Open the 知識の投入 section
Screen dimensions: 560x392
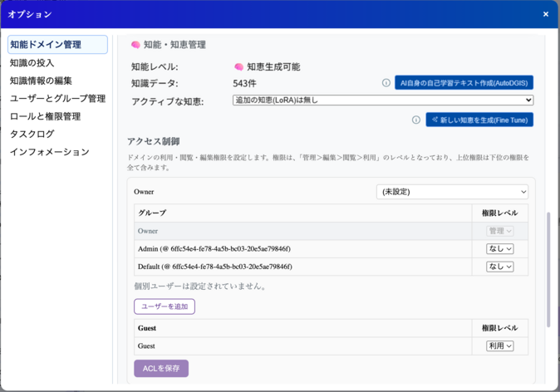point(32,63)
